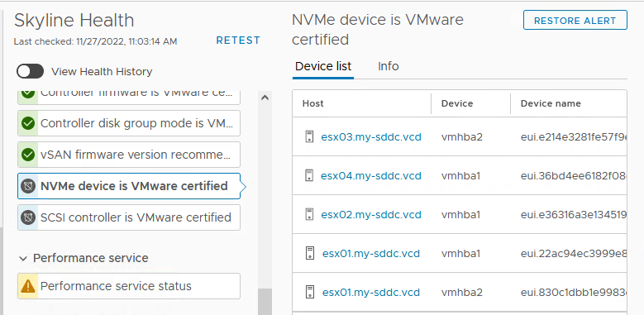Click scroll-up arrow of health check list

265,98
